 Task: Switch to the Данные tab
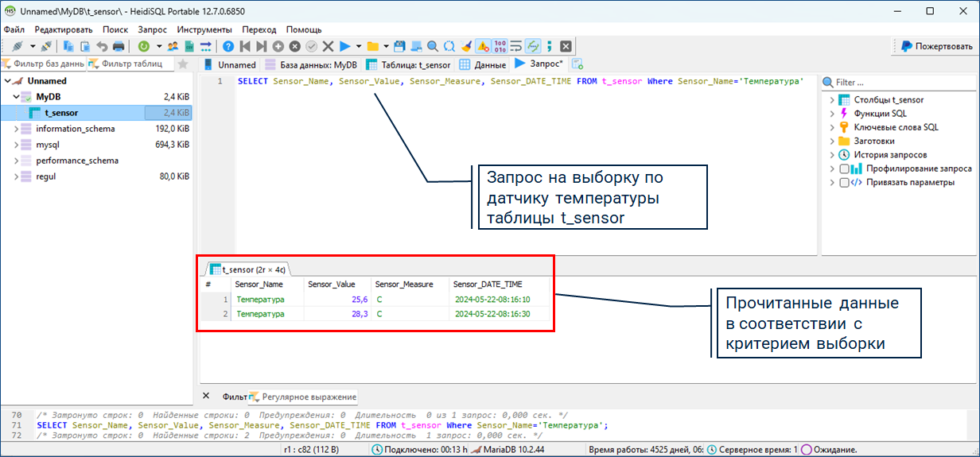[483, 64]
